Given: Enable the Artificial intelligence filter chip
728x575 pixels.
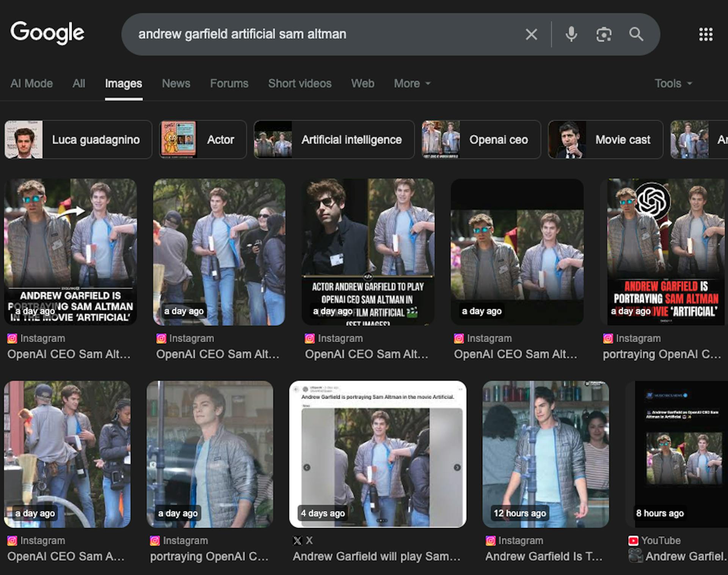Looking at the screenshot, I should (334, 140).
